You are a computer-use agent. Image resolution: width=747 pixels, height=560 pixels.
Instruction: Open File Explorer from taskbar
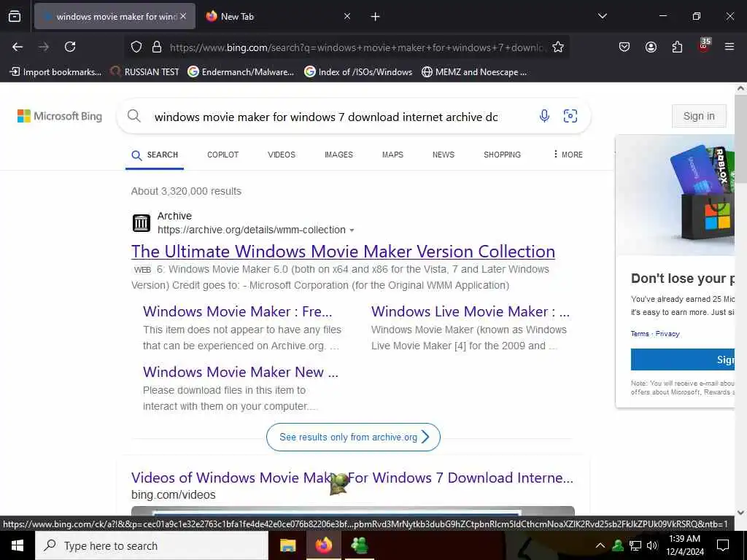click(287, 545)
